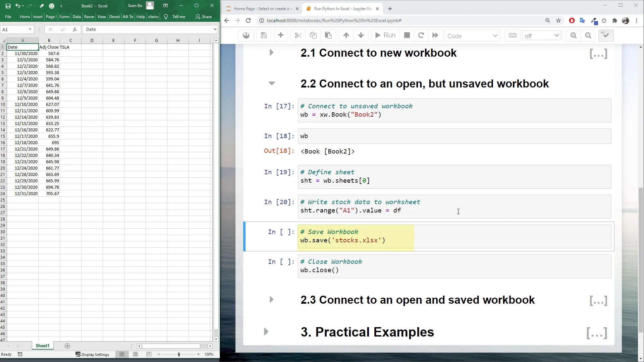Expand section 2.3 Connect to saved workbook
The height and width of the screenshot is (362, 644).
coord(271,300)
